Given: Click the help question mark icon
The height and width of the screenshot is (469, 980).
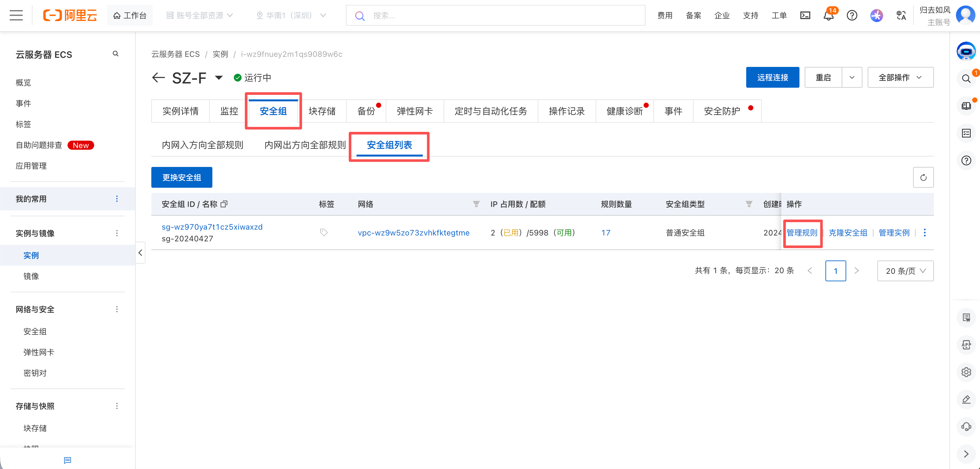Looking at the screenshot, I should [852, 15].
